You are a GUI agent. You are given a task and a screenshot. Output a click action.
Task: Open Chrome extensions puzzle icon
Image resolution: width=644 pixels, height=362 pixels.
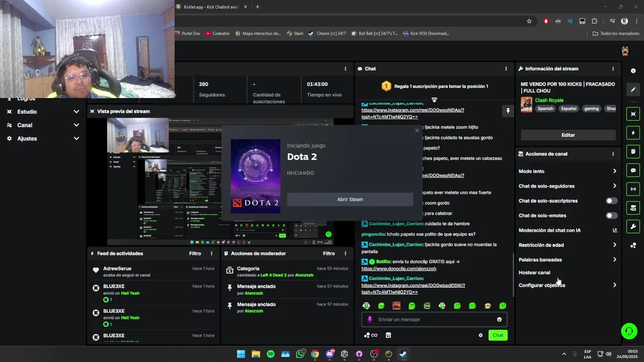click(595, 21)
